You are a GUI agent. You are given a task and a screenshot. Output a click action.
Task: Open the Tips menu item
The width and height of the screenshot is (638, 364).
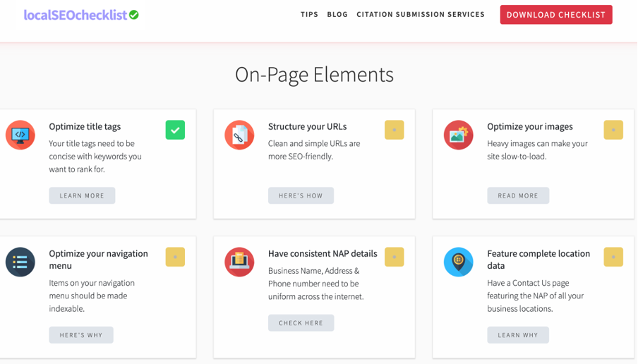(x=309, y=15)
